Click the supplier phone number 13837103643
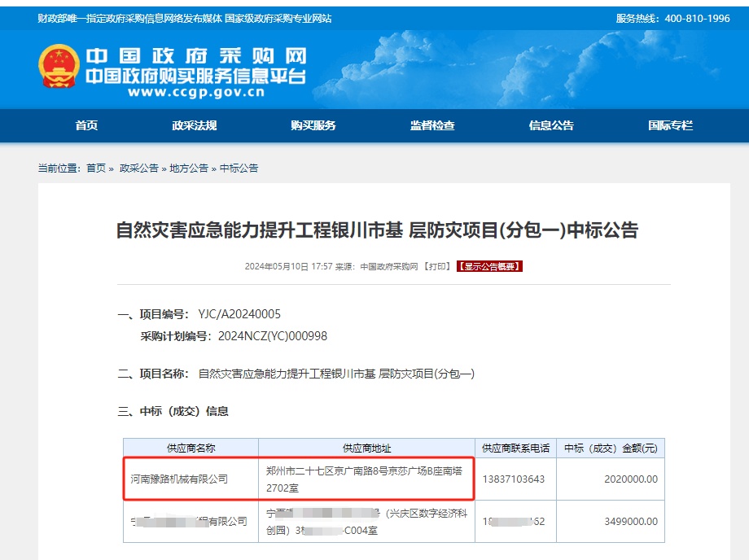The height and width of the screenshot is (560, 749). tap(514, 479)
